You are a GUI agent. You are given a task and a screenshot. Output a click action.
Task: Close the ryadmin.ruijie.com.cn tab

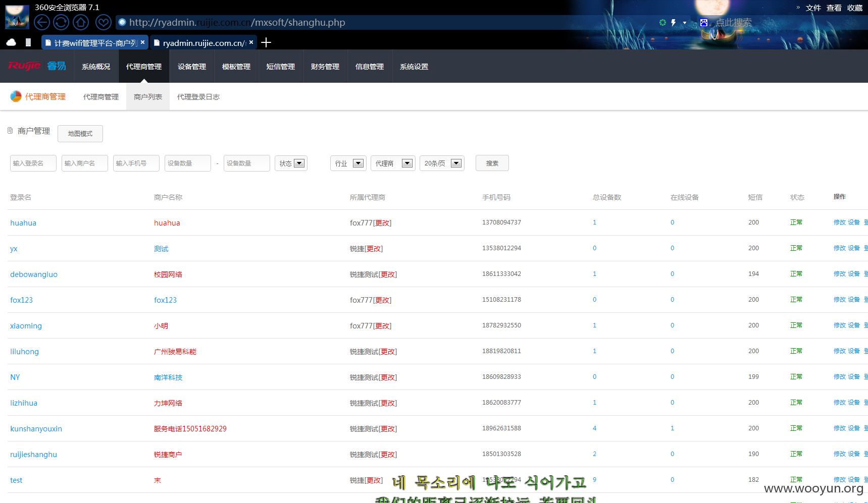point(251,42)
